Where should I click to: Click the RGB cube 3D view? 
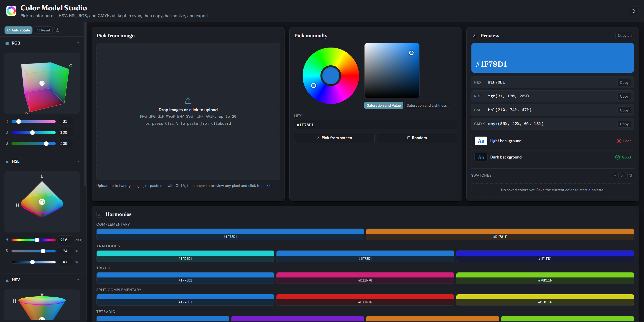click(x=42, y=83)
